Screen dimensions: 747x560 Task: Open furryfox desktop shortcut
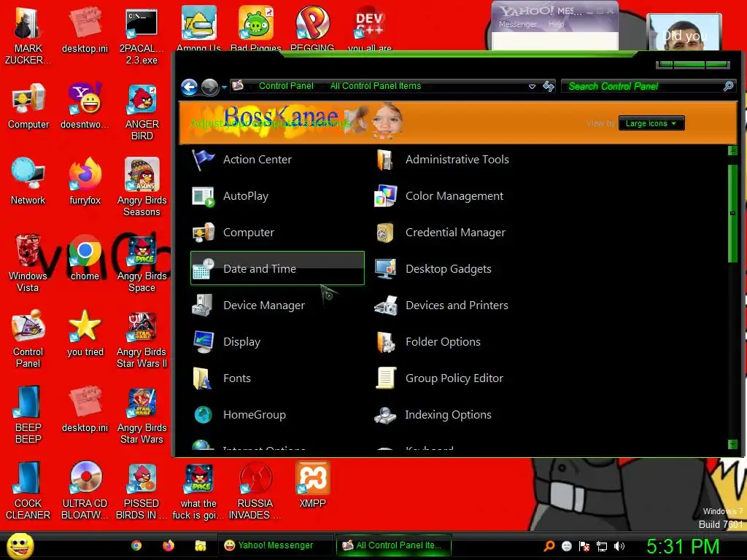point(85,181)
